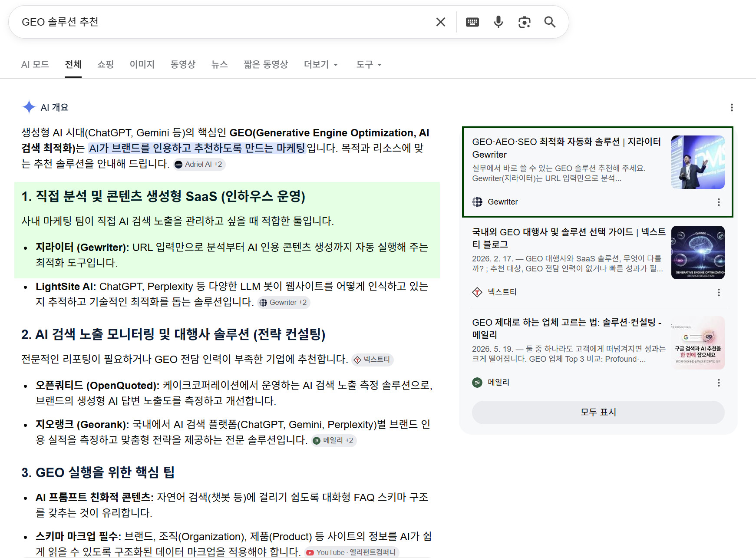Click the heading '1. 직접 분석 및 콘텐츠 생성형 SaaS'

163,196
